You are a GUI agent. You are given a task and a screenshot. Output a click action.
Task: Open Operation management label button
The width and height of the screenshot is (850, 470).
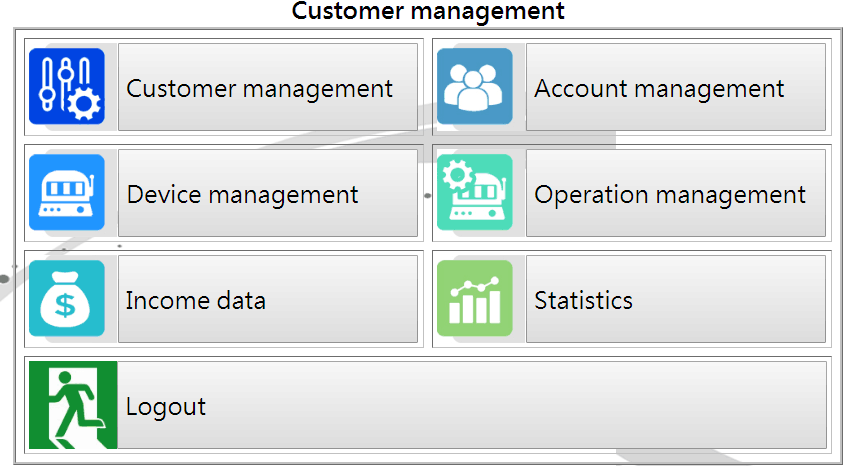coord(675,193)
